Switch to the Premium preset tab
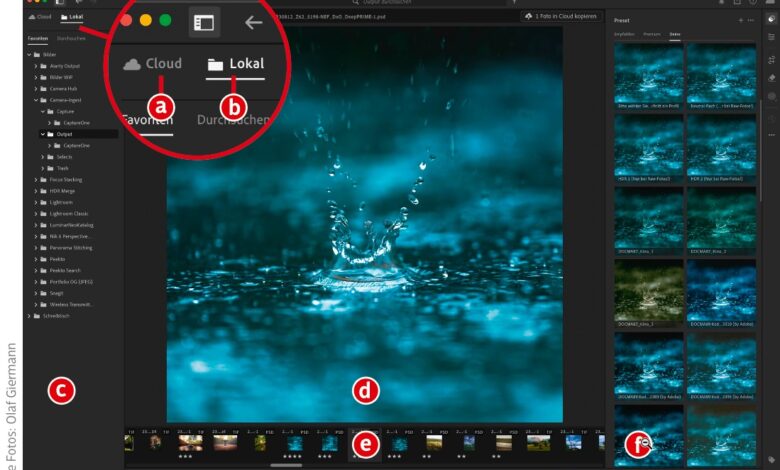780x470 pixels. coord(652,34)
